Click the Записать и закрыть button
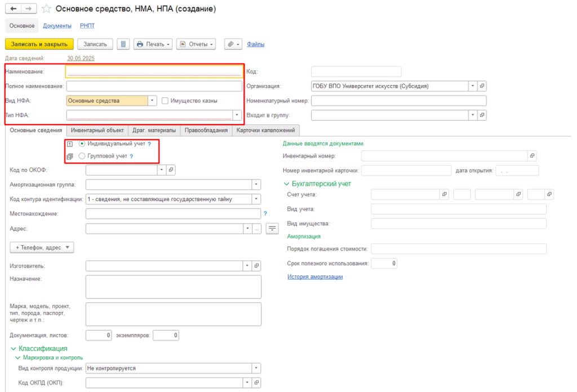 point(39,44)
